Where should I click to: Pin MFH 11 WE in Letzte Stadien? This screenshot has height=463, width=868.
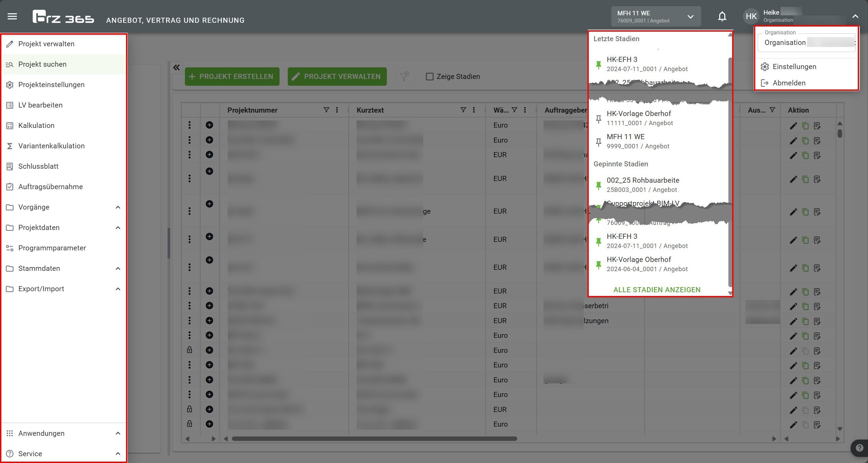(x=598, y=141)
